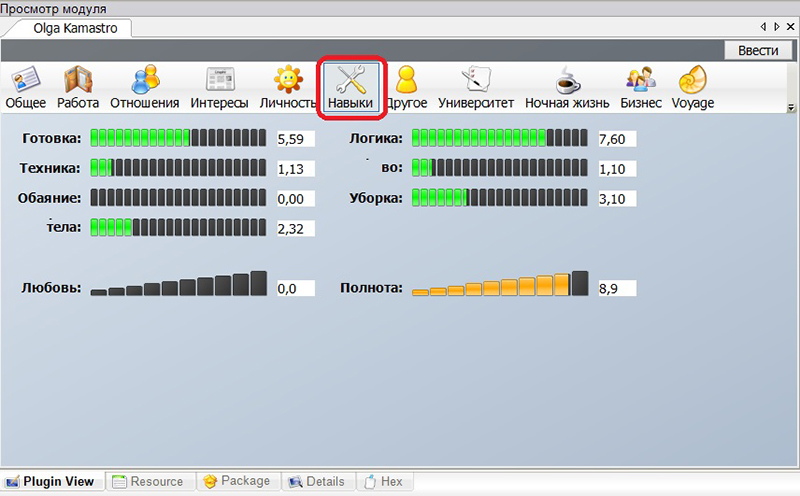Click the Готовка value field
This screenshot has width=800, height=496.
click(x=295, y=139)
